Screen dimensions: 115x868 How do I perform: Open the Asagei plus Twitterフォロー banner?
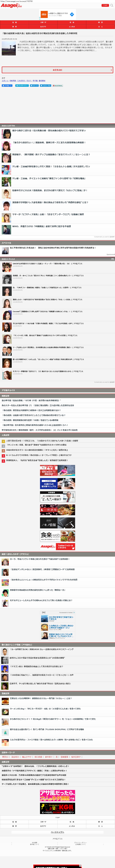click(58, 547)
